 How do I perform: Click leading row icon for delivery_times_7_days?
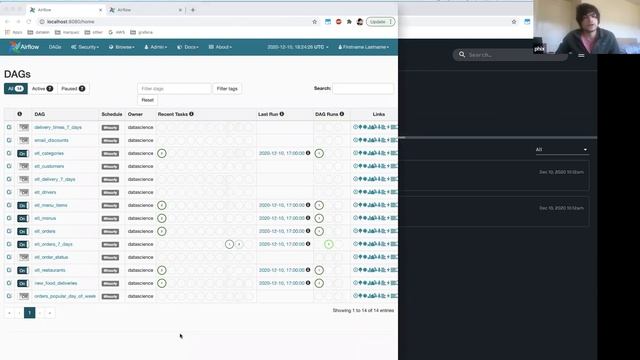click(9, 127)
